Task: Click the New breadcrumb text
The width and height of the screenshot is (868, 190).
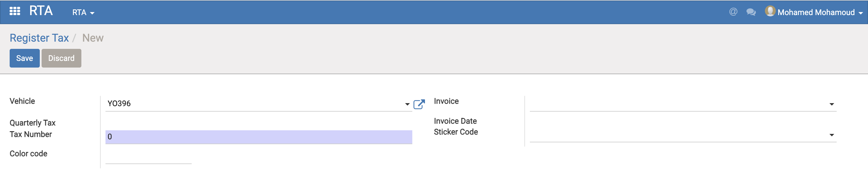Action: point(93,38)
